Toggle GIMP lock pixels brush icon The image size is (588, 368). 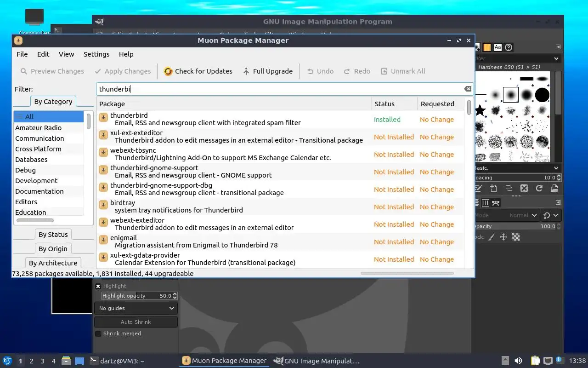coord(491,237)
